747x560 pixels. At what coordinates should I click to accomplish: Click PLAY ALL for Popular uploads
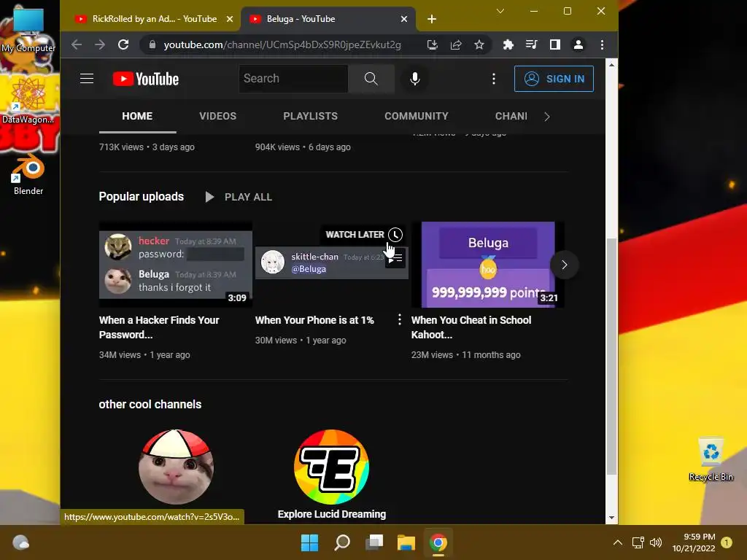(239, 197)
